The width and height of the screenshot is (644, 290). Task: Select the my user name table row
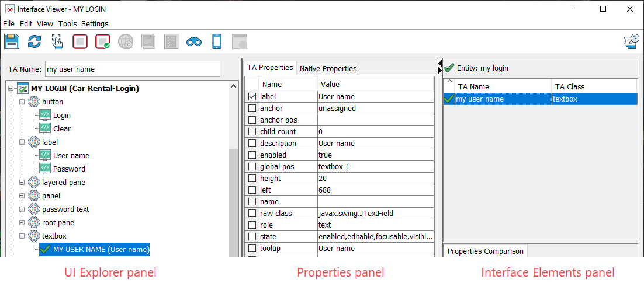pos(541,99)
